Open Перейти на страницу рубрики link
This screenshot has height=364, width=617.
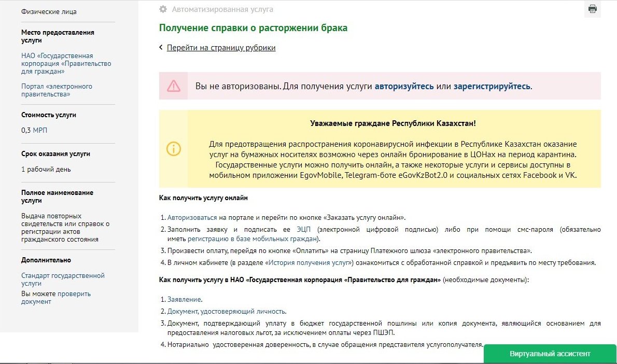pyautogui.click(x=221, y=48)
